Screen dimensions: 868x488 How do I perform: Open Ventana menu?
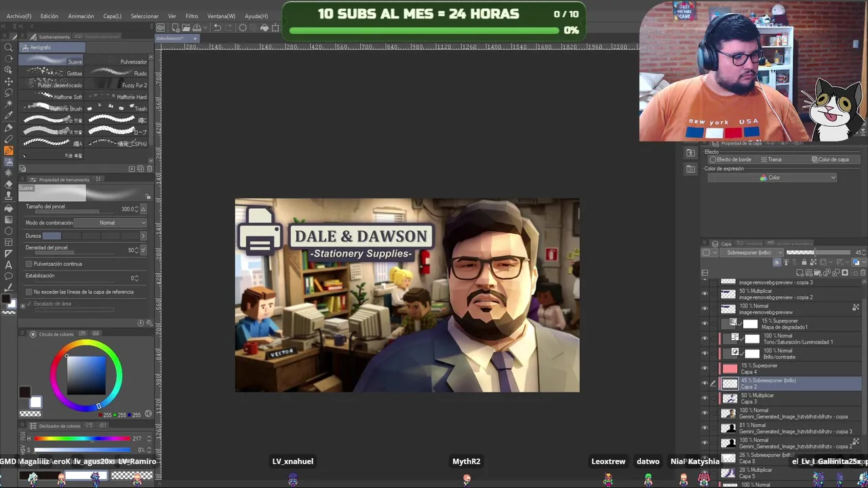coord(221,16)
